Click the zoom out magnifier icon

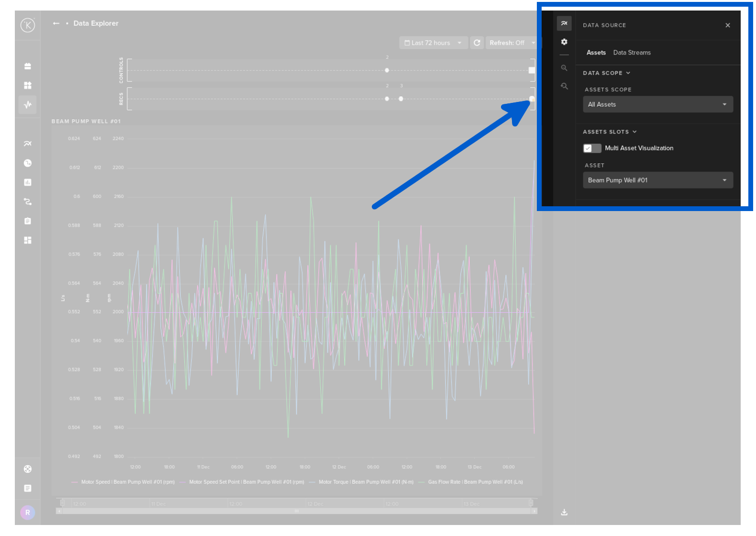pos(564,68)
